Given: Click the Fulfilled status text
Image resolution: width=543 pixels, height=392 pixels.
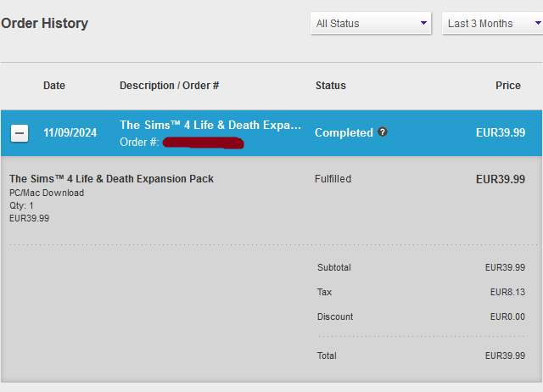Looking at the screenshot, I should 333,179.
